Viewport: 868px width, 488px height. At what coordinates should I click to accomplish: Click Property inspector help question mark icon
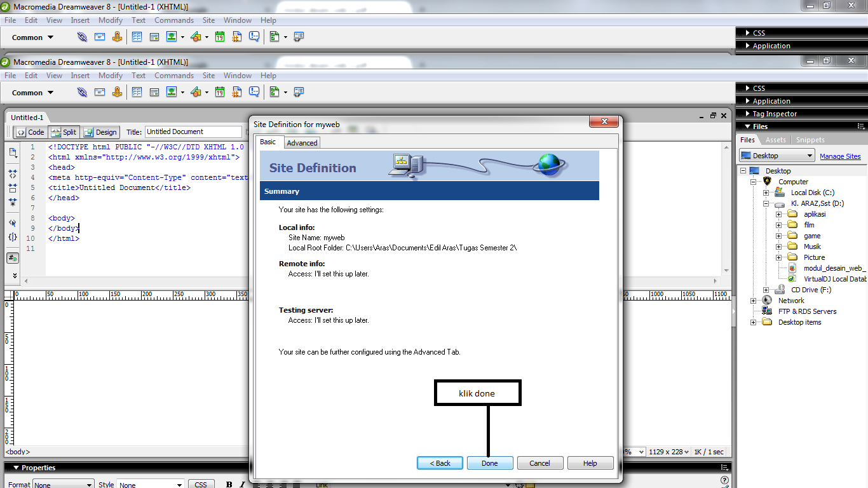coord(724,481)
